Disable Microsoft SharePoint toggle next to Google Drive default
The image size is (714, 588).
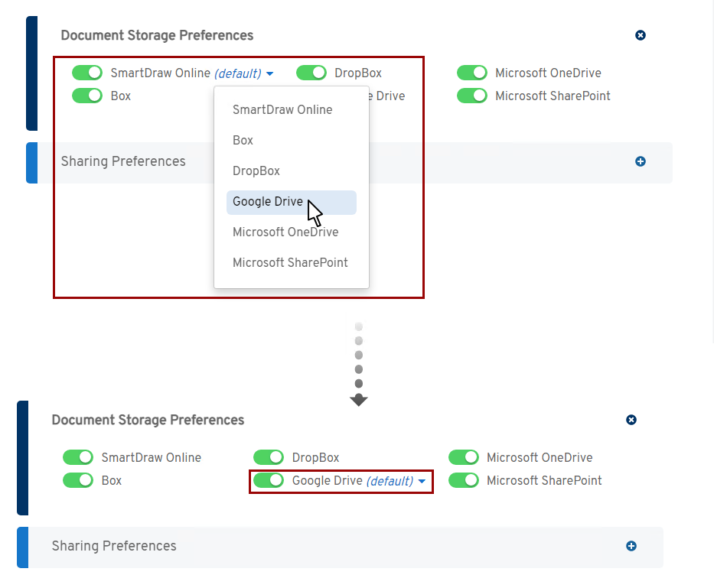pos(464,481)
